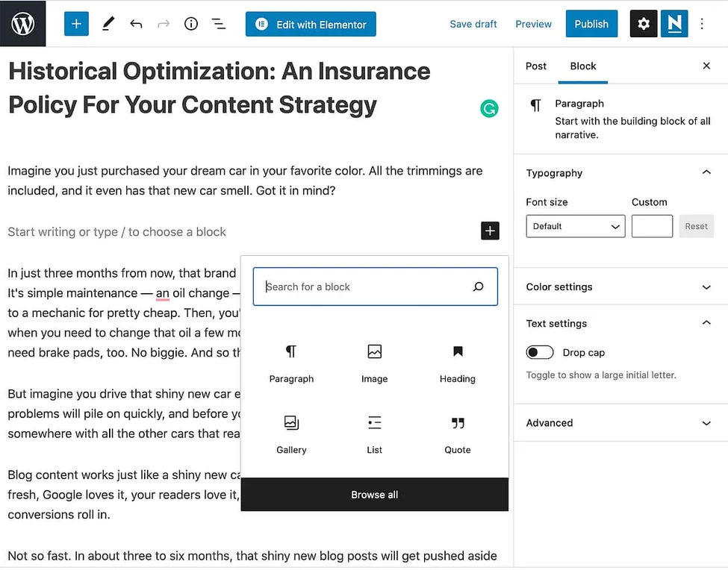The image size is (728, 570).
Task: Click the Search for a block field
Action: [x=366, y=286]
